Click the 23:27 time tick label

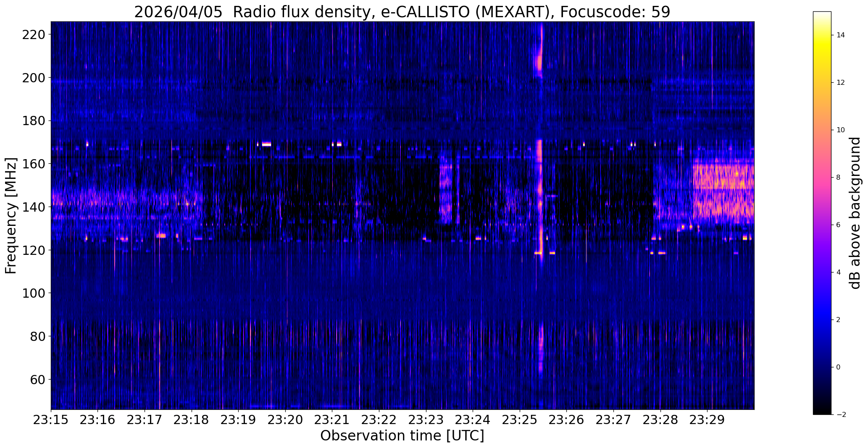pyautogui.click(x=614, y=420)
